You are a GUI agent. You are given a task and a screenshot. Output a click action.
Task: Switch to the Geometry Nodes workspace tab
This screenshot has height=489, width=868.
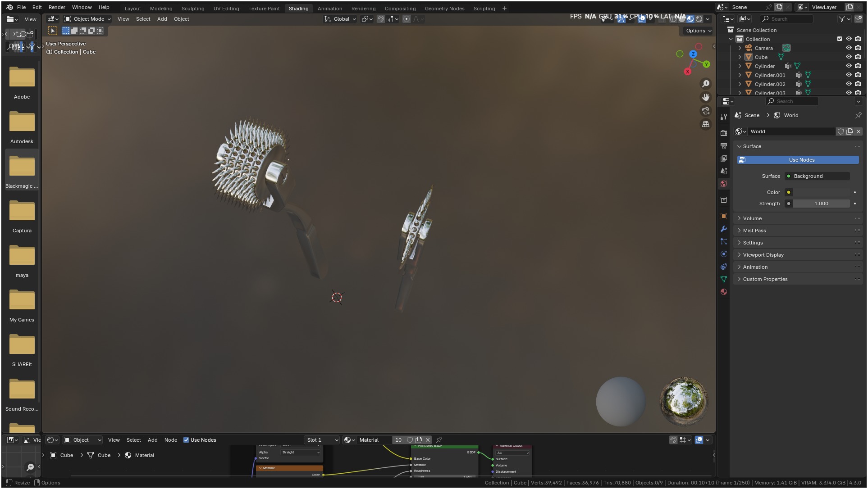(x=444, y=9)
